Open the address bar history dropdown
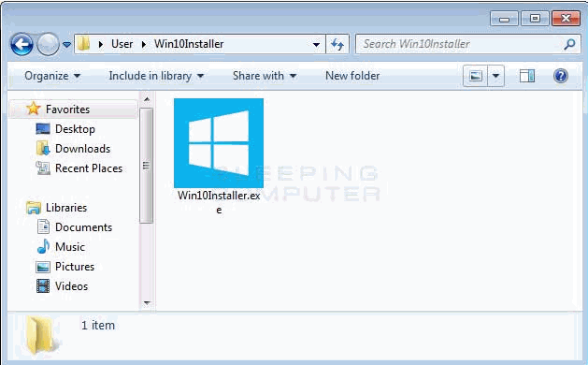Screen dimensions: 588x365 [x=316, y=45]
